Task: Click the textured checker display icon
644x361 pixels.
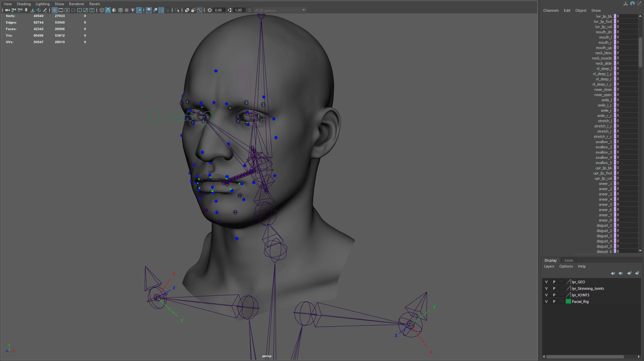Action: coord(127,10)
